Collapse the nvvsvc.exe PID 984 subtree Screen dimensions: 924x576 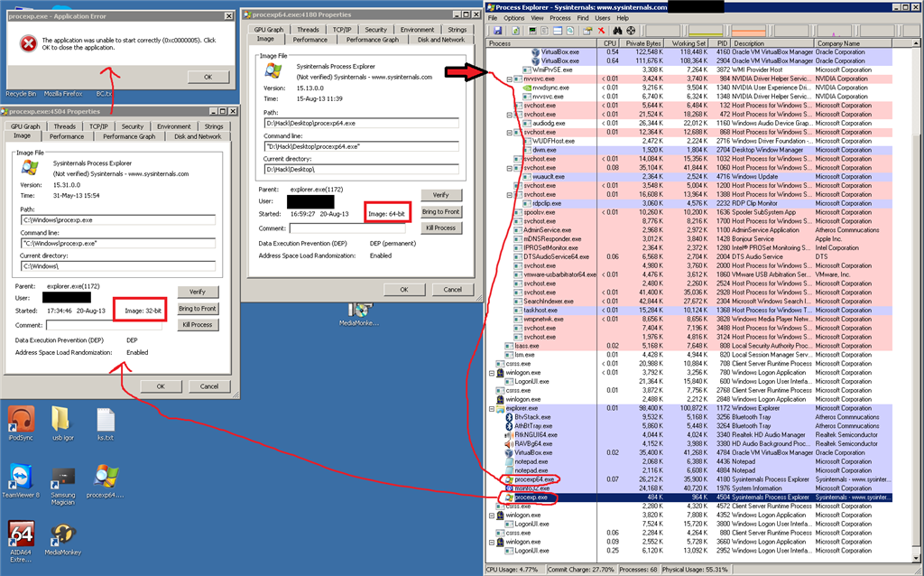510,79
